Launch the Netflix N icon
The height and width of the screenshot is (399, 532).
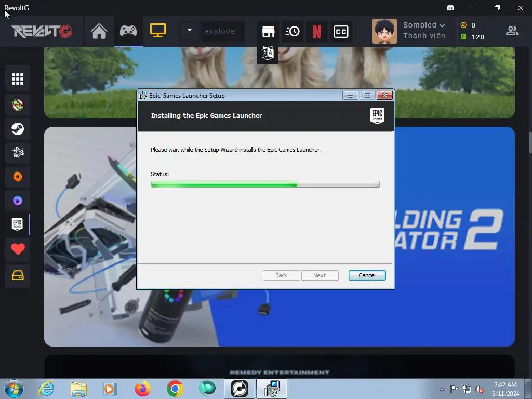point(316,32)
